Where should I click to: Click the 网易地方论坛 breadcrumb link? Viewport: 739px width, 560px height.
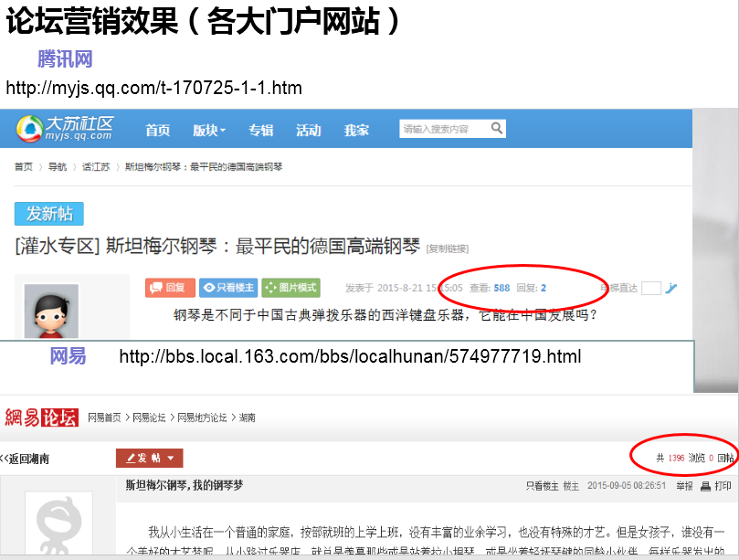click(x=202, y=417)
